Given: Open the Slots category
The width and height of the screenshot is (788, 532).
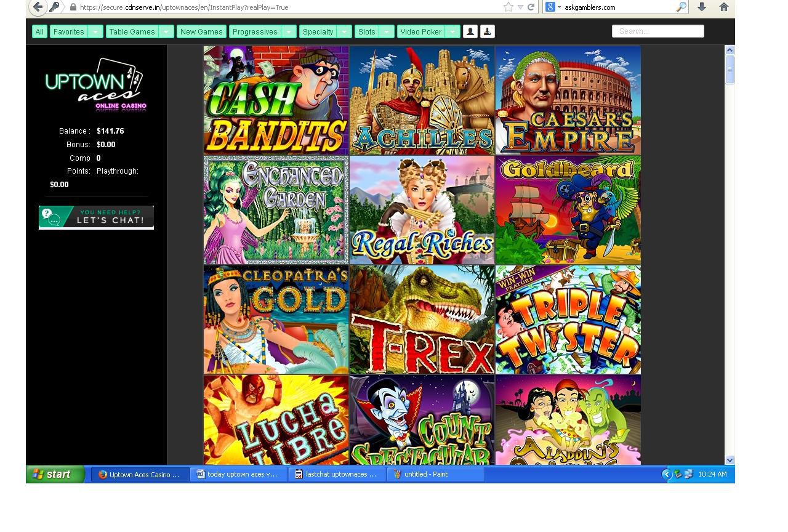Looking at the screenshot, I should [x=367, y=31].
